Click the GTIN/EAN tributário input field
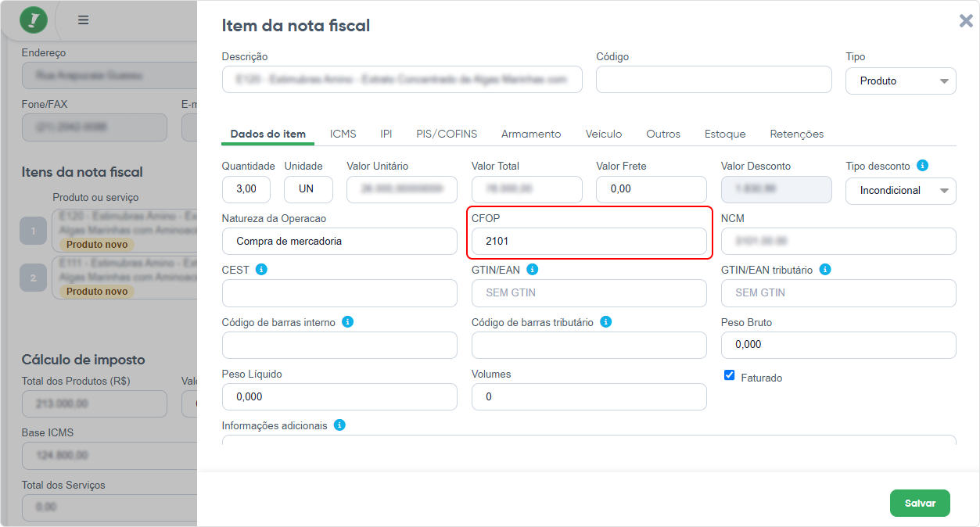 pos(838,293)
